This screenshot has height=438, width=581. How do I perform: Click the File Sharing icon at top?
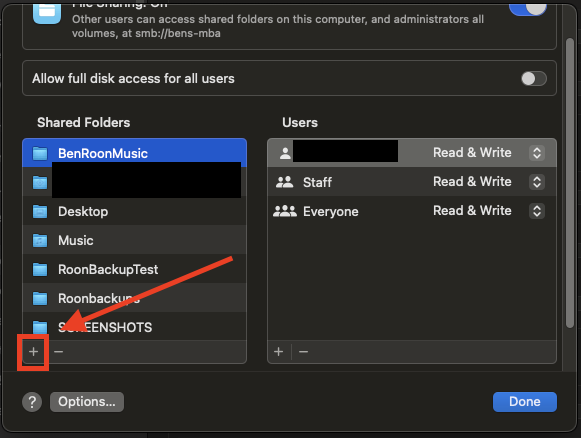(47, 12)
